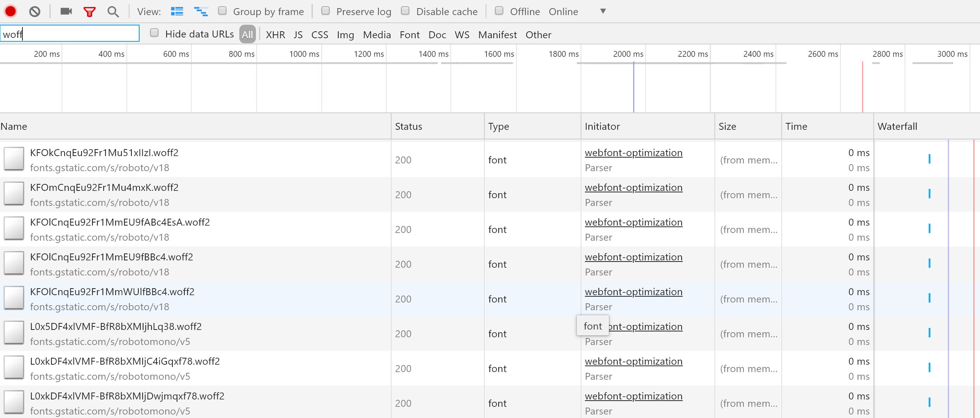Select request KFOmCnqEu92Fr1Mu4mxK.woff2

[104, 187]
